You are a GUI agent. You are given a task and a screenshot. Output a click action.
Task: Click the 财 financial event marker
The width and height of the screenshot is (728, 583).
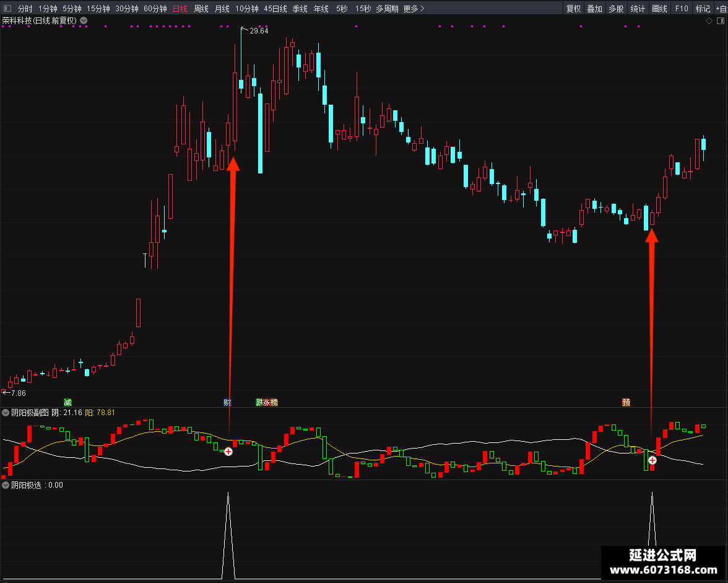(227, 402)
